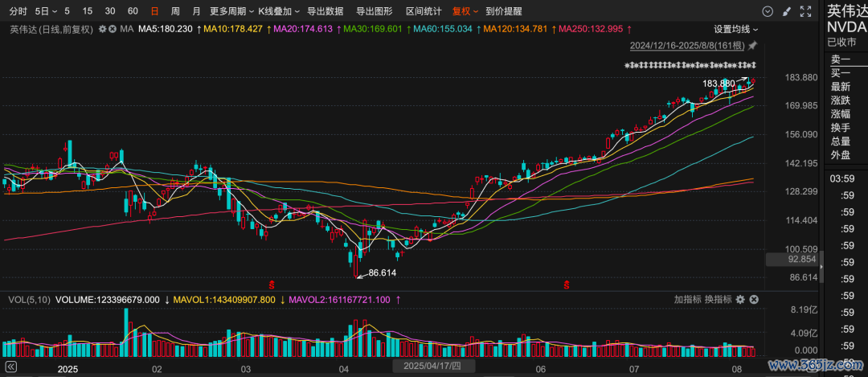Select the 5-minute period
The width and height of the screenshot is (868, 377).
67,11
